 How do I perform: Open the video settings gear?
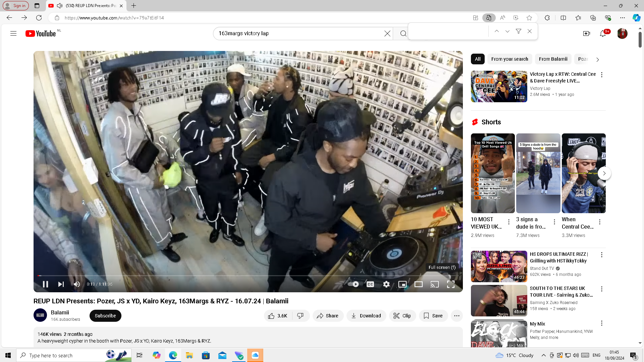click(x=386, y=284)
